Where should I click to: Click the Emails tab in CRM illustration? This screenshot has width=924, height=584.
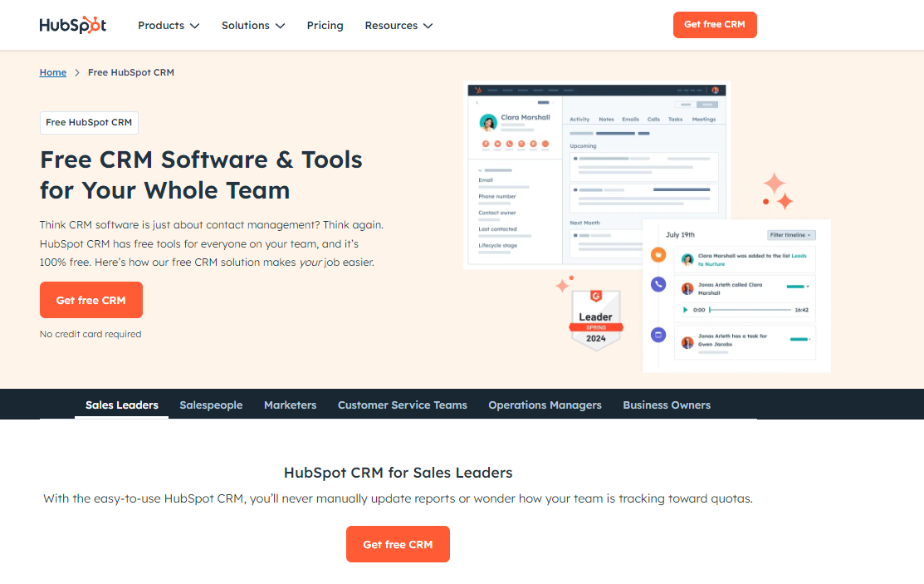(631, 119)
